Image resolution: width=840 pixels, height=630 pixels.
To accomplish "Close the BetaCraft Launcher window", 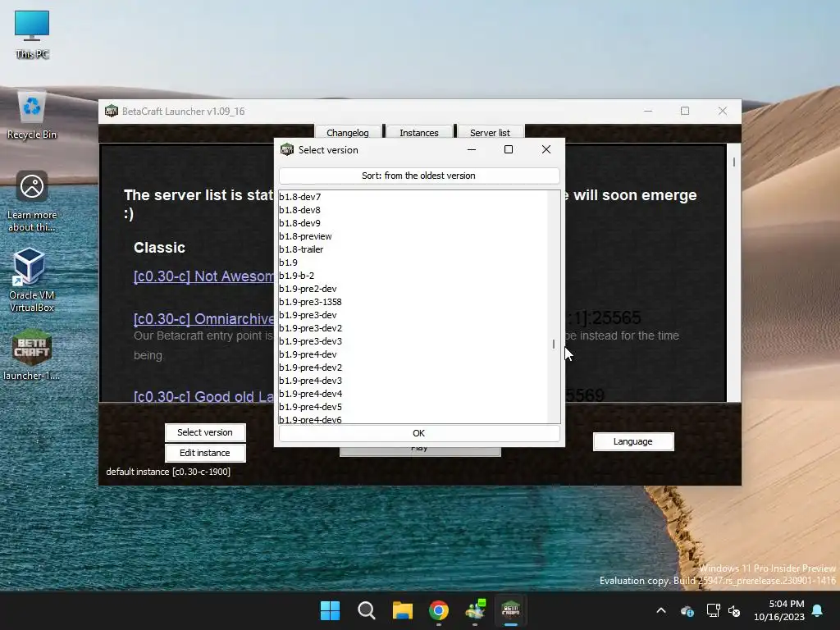I will (722, 111).
